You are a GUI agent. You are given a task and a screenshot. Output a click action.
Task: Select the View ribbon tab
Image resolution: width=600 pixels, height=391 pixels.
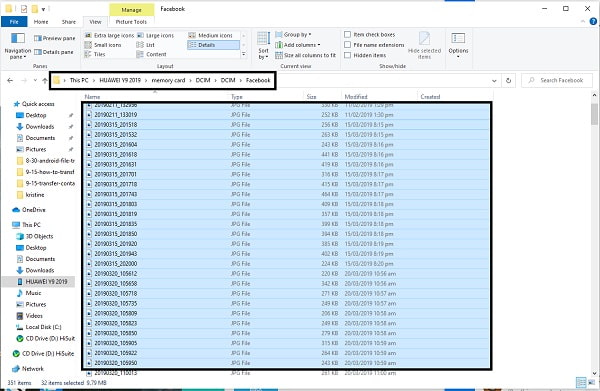tap(95, 22)
